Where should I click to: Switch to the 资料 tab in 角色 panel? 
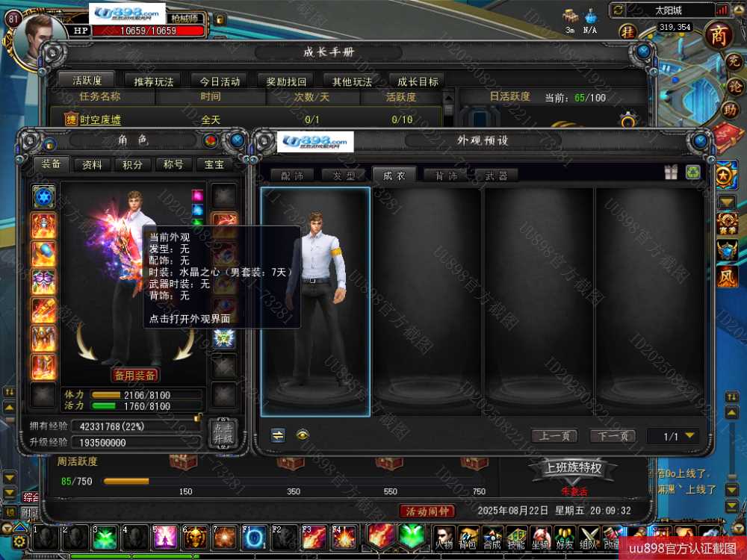tap(92, 165)
